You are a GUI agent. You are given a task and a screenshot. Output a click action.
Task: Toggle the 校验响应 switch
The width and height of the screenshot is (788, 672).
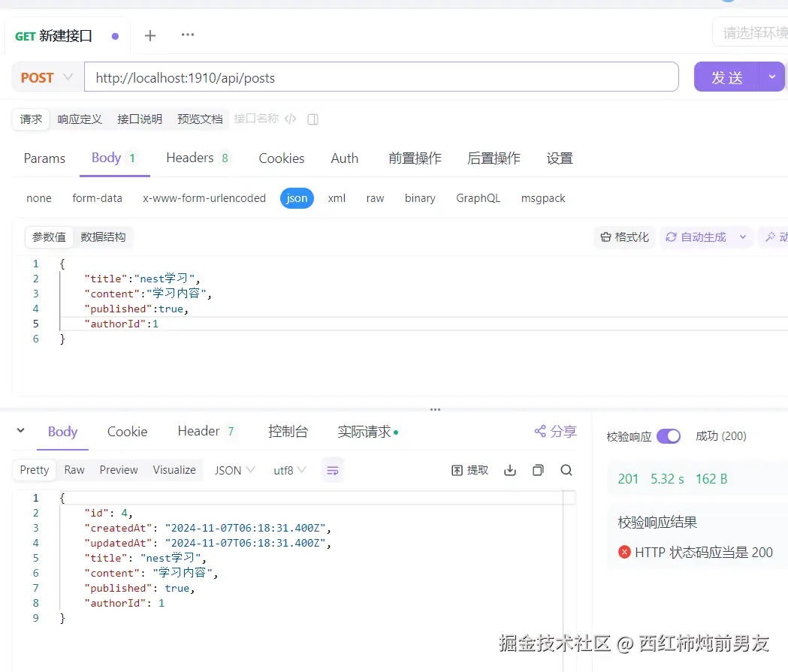click(x=669, y=436)
